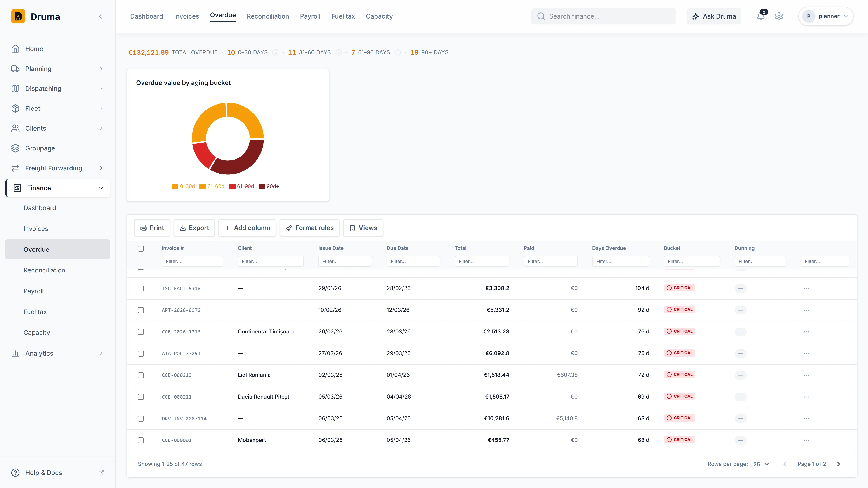
Task: Expand the Dispatching sidebar section
Action: (101, 89)
